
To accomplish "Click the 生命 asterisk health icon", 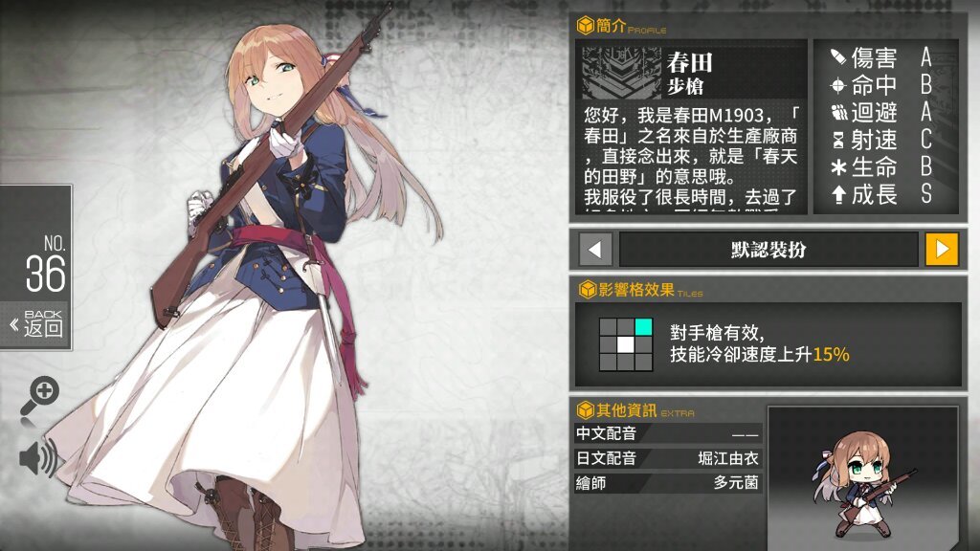I will tap(838, 167).
